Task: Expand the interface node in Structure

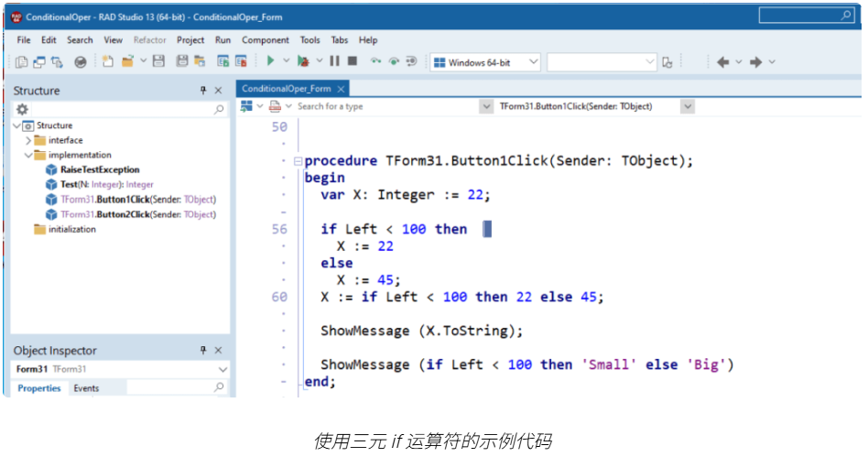Action: 27,140
